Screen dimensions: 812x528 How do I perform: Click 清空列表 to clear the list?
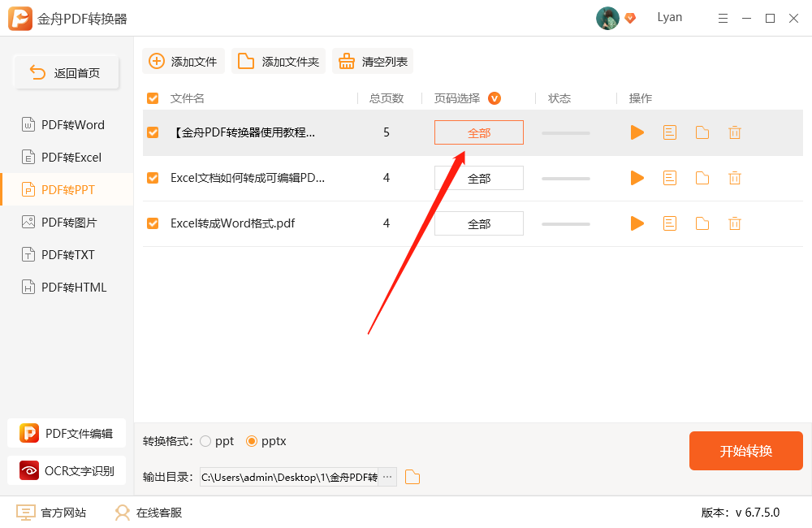373,61
